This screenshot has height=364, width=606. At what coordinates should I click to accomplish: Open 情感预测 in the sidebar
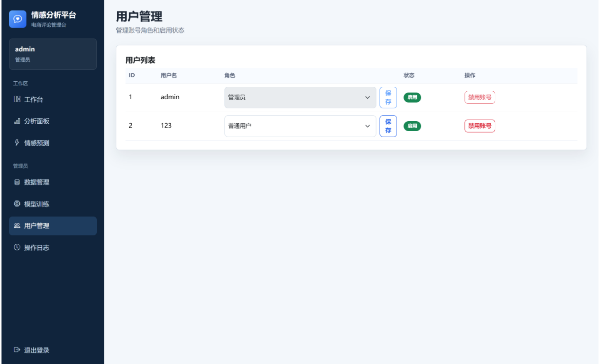pyautogui.click(x=53, y=143)
